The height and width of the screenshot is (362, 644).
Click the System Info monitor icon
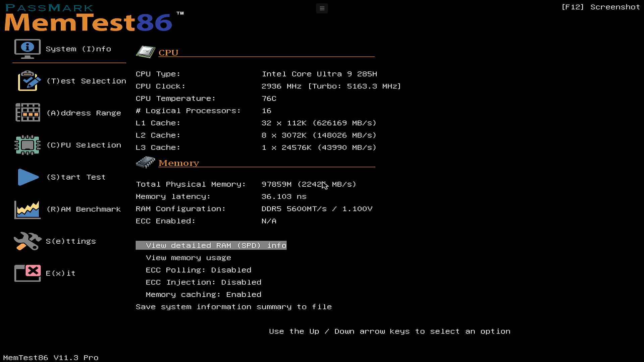click(x=28, y=49)
